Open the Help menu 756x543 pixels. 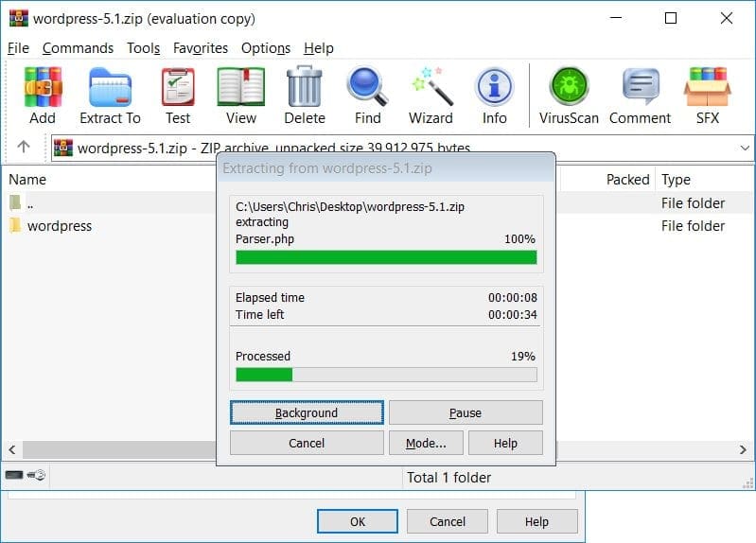pyautogui.click(x=318, y=48)
